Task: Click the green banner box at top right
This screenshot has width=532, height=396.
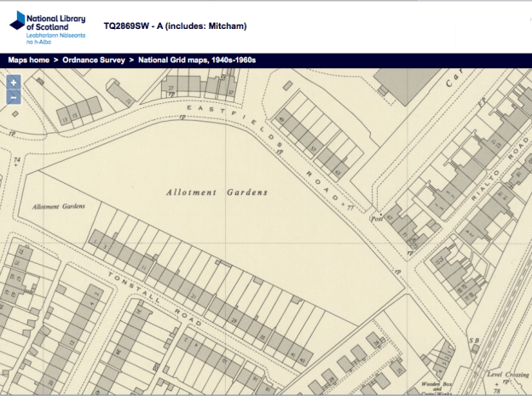Action: 493,37
